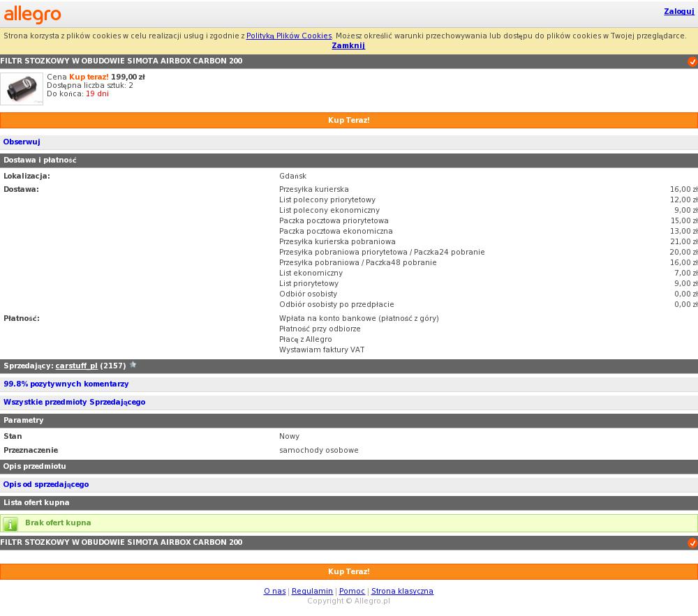Click the Opis przedmiotu section header
Viewport: 698px width, 616px height.
[x=349, y=467]
